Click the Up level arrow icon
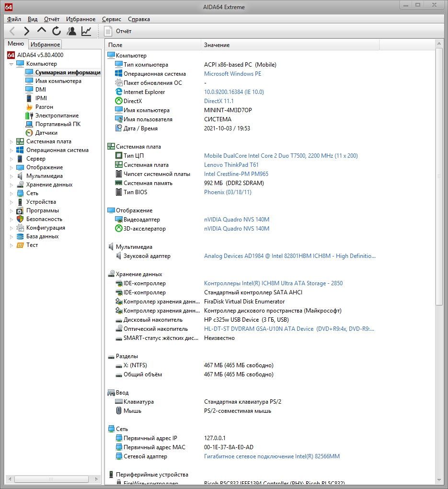This screenshot has height=489, width=448. (42, 31)
